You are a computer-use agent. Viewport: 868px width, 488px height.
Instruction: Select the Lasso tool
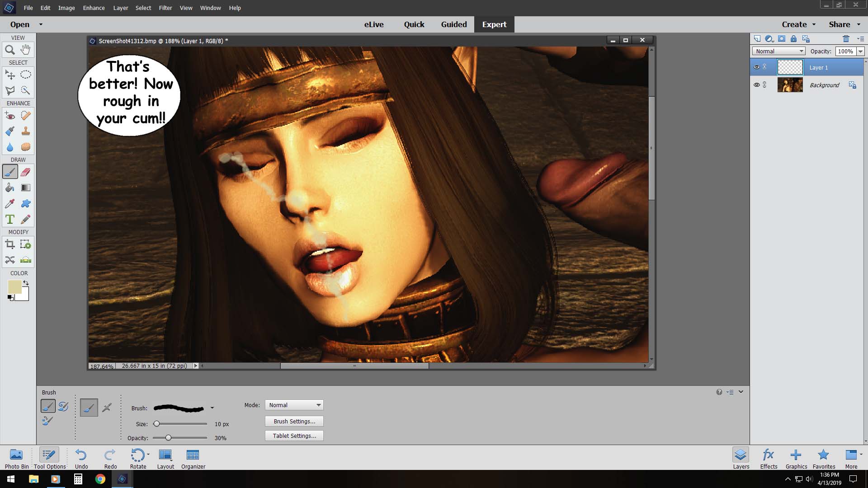[x=10, y=90]
